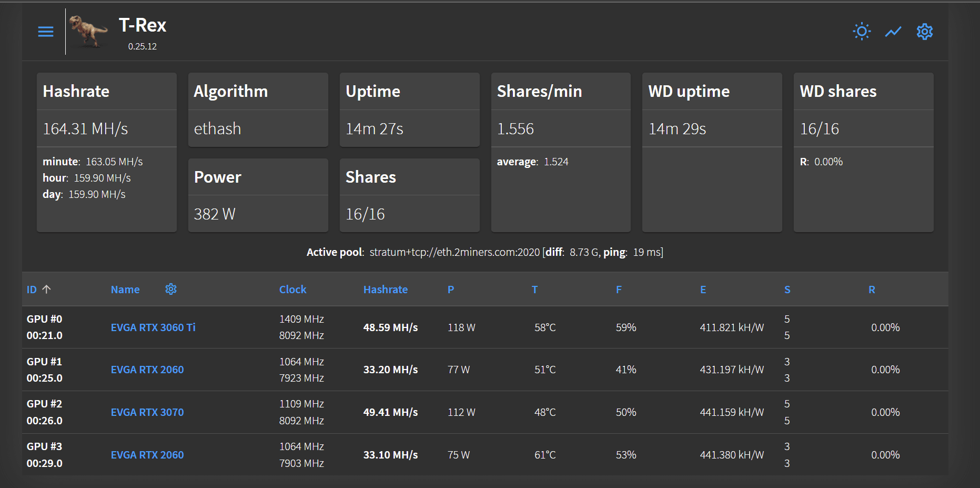Click the Hashrate summary card
This screenshot has height=488, width=980.
coord(106,153)
